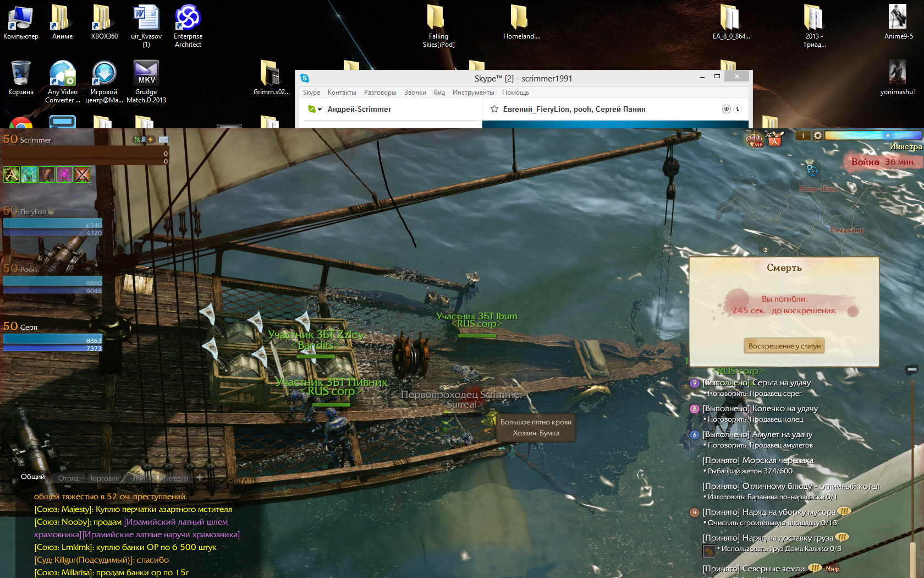
Task: Open quest Морская черепаха
Action: 758,460
